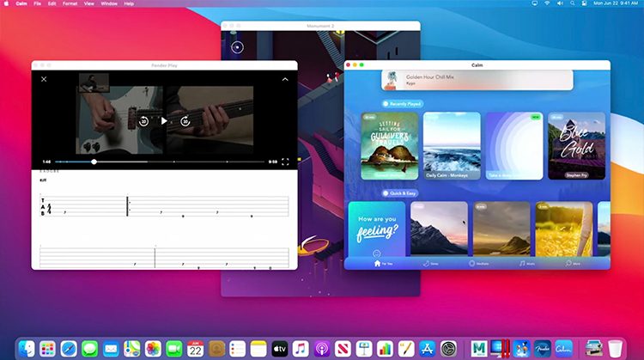Open Keynote from the Dock
This screenshot has width=644, height=360.
364,349
